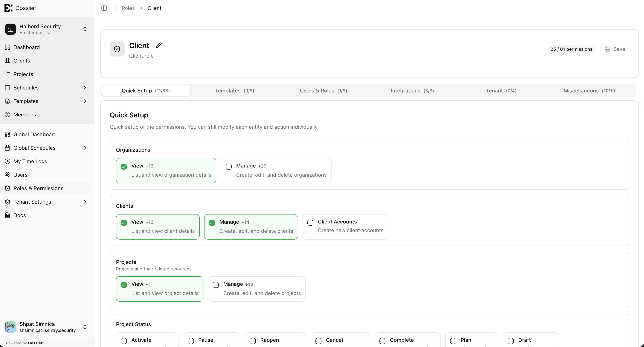This screenshot has width=644, height=347.
Task: Click the Schedules calendar icon
Action: [7, 88]
